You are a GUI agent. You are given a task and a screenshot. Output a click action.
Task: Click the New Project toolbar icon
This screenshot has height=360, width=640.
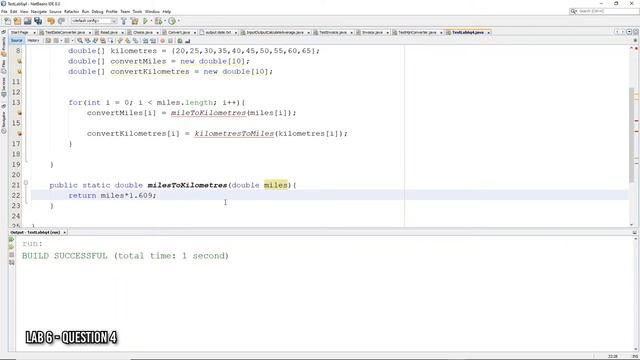pyautogui.click(x=18, y=21)
